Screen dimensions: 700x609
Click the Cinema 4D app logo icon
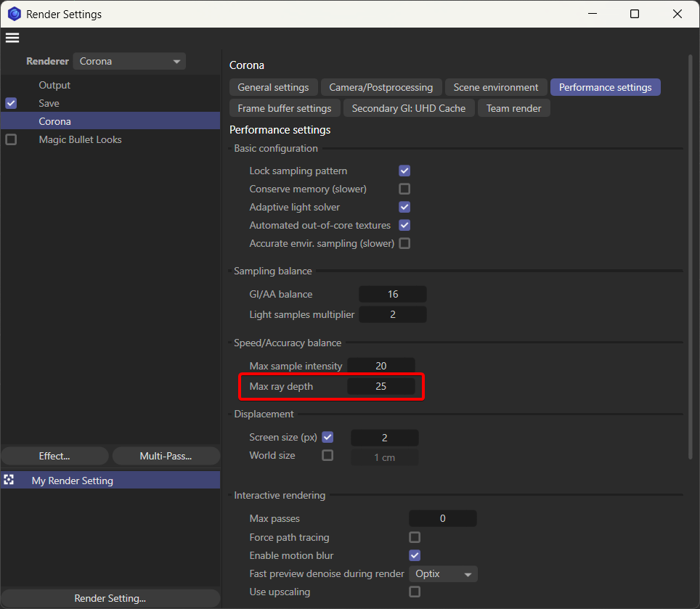(15, 15)
